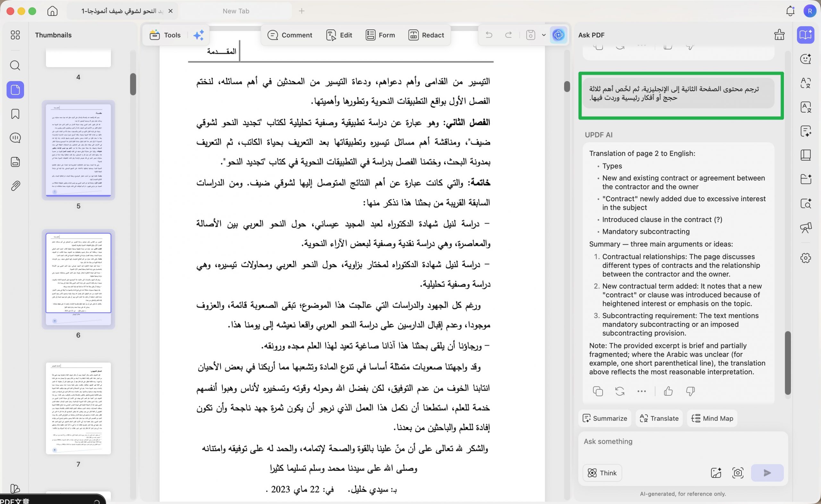Redo the last action
The image size is (821, 504).
[508, 35]
